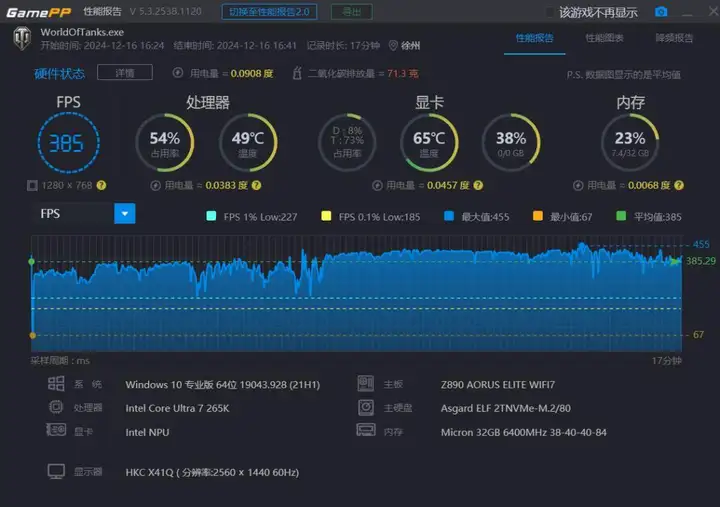Switch to the 性能报告 tab
This screenshot has width=720, height=507.
534,38
